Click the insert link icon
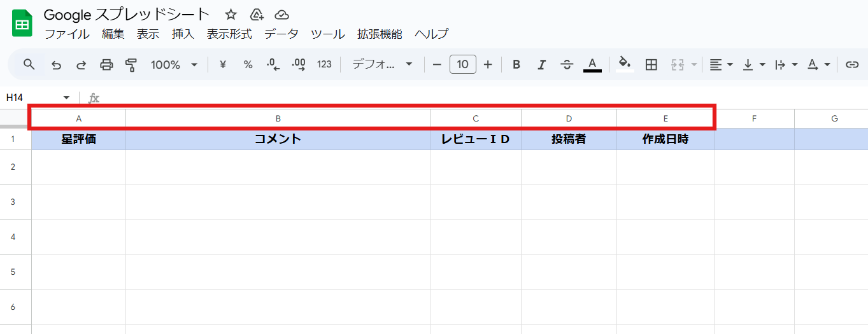This screenshot has height=334, width=868. (851, 64)
